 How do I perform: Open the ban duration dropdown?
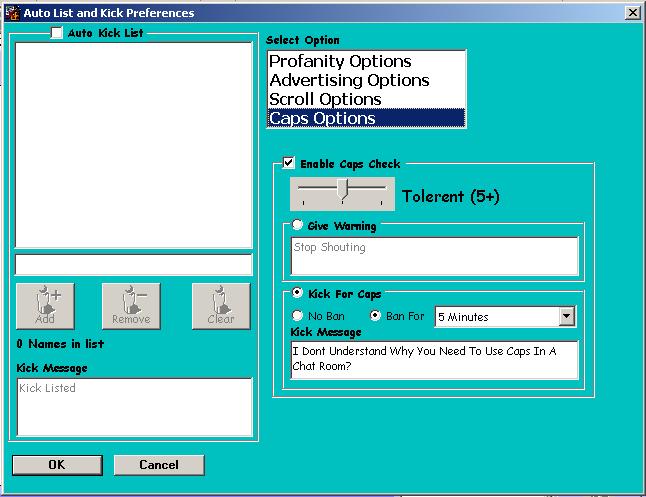[567, 317]
